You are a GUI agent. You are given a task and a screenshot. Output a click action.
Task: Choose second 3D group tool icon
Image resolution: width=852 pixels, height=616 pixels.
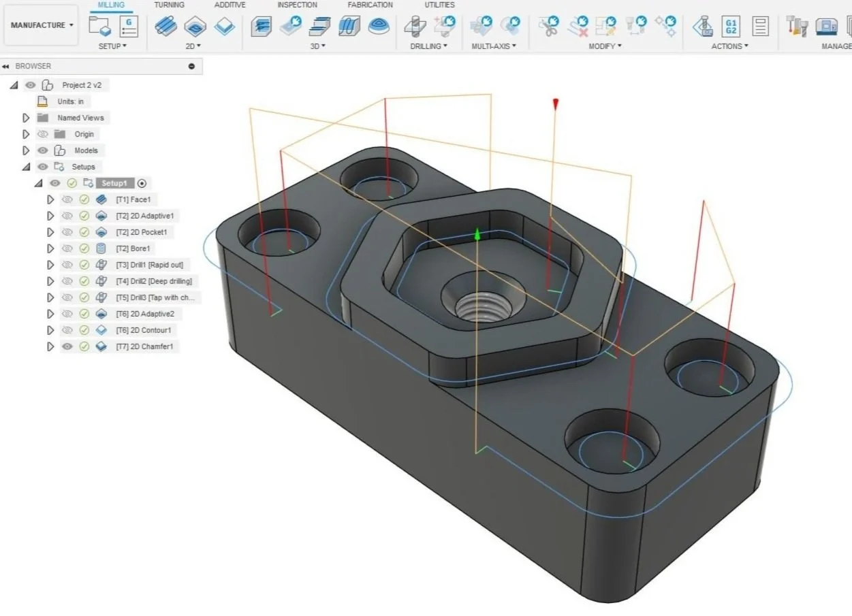pos(291,27)
